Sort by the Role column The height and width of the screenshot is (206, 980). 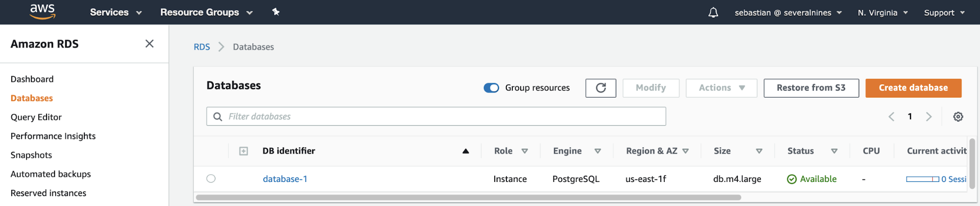click(x=525, y=151)
